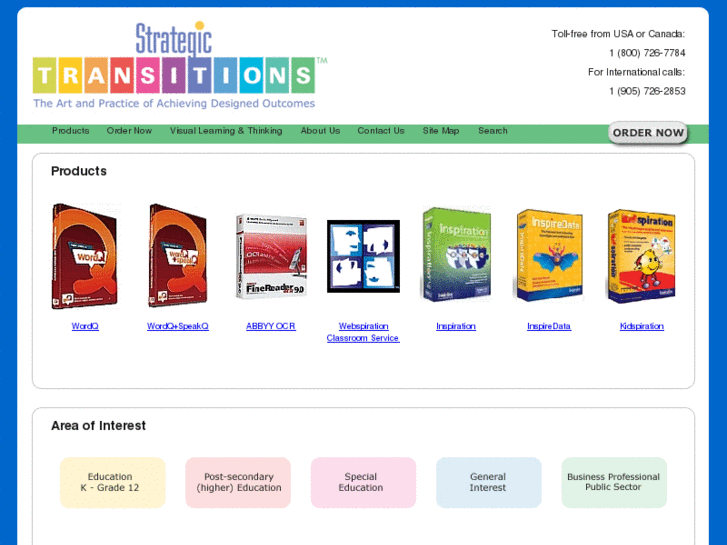The height and width of the screenshot is (545, 727).
Task: Open the About Us page
Action: (320, 131)
